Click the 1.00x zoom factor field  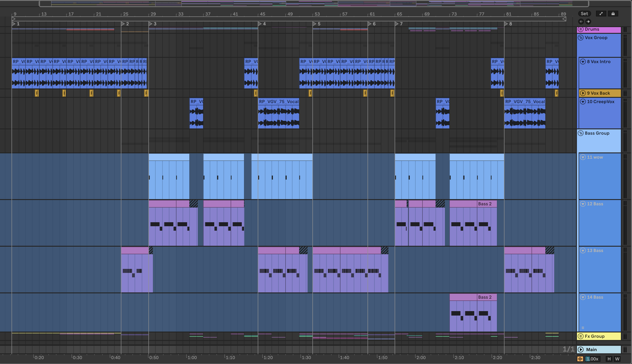tap(592, 359)
